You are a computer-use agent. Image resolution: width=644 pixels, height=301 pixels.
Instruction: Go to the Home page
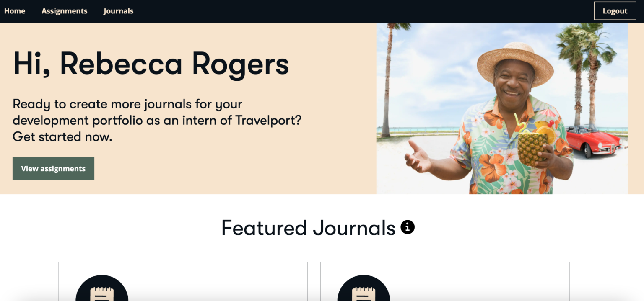click(x=15, y=11)
